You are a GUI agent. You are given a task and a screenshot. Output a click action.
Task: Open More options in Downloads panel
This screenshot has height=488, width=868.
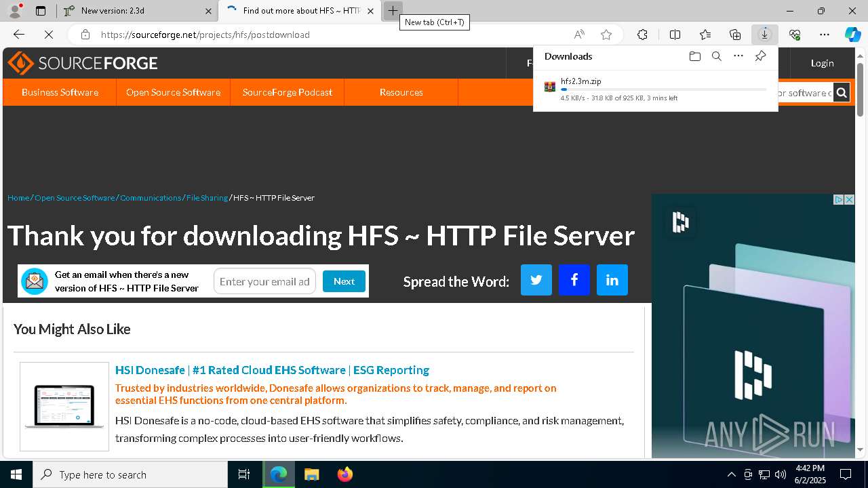[738, 56]
